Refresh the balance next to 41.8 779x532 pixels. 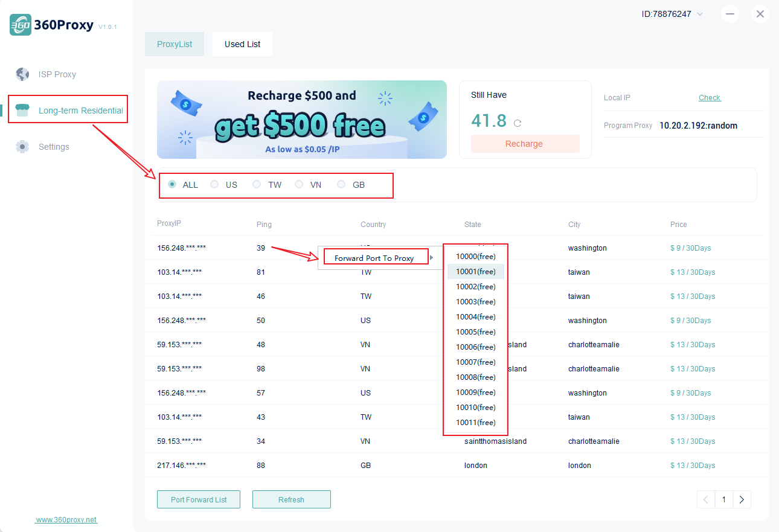(517, 123)
